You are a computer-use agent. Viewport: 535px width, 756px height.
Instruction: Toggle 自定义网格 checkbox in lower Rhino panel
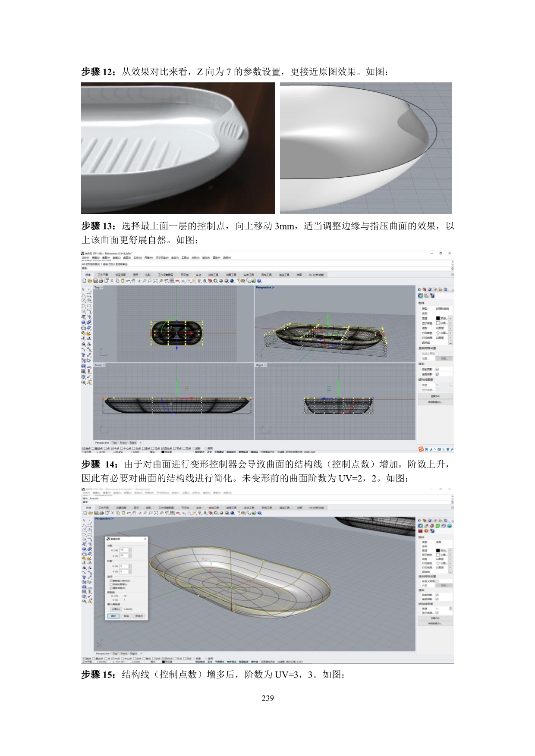coord(437,581)
